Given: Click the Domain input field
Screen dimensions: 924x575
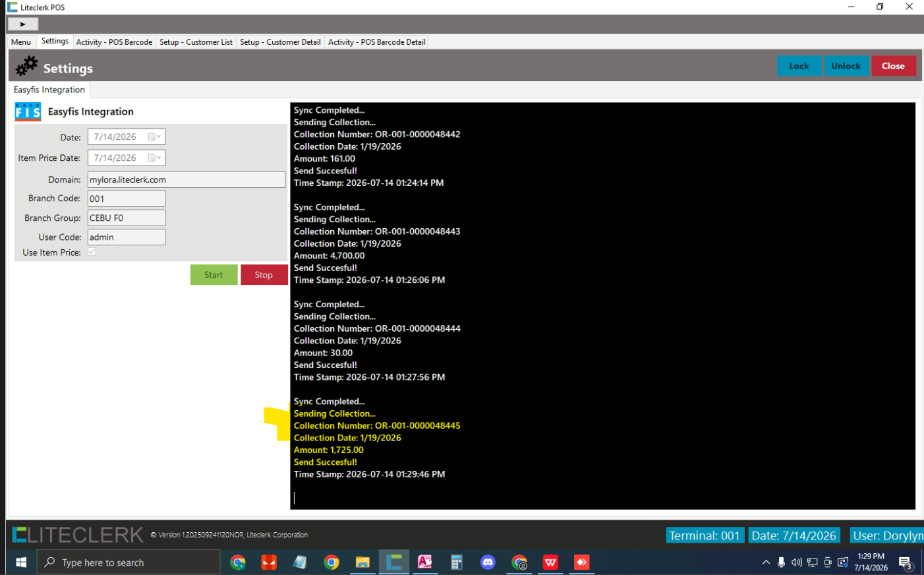Looking at the screenshot, I should pos(187,179).
